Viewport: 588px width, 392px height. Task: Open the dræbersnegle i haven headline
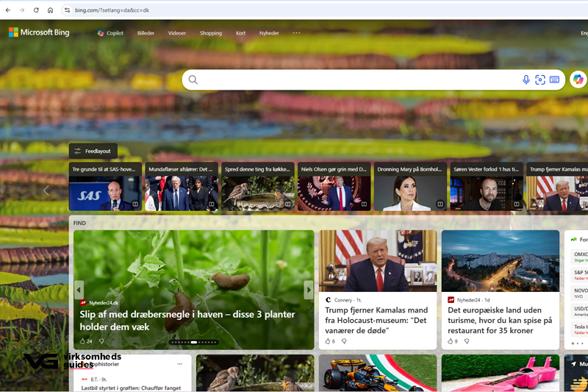click(187, 321)
